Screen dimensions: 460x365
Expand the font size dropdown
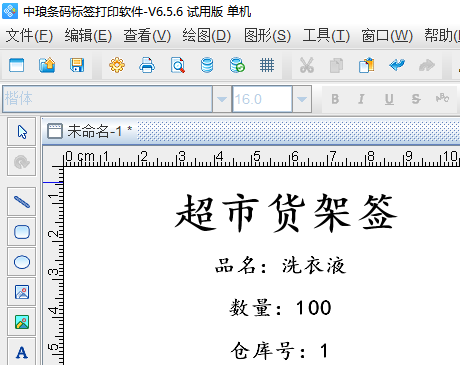click(302, 99)
